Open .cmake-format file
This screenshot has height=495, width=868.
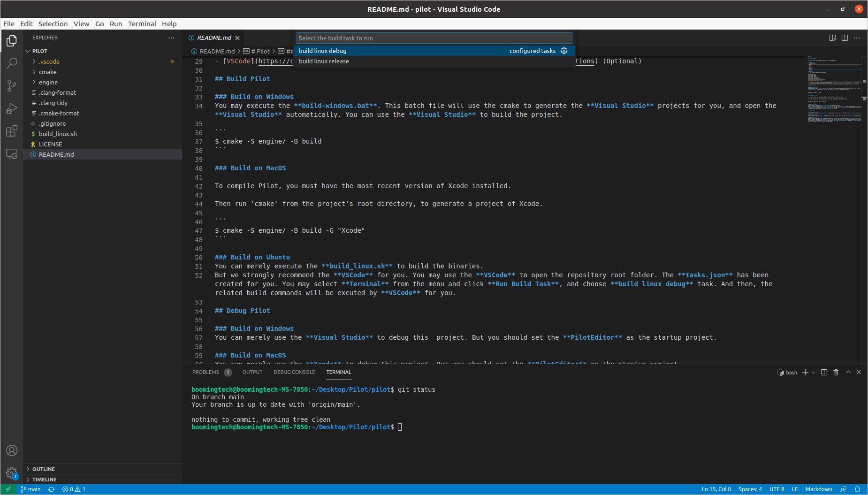pos(102,113)
